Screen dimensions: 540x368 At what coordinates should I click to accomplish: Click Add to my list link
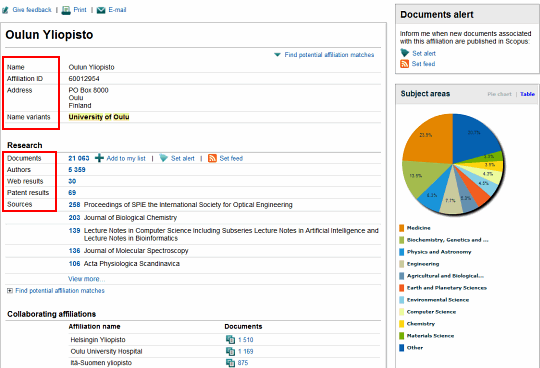click(126, 158)
